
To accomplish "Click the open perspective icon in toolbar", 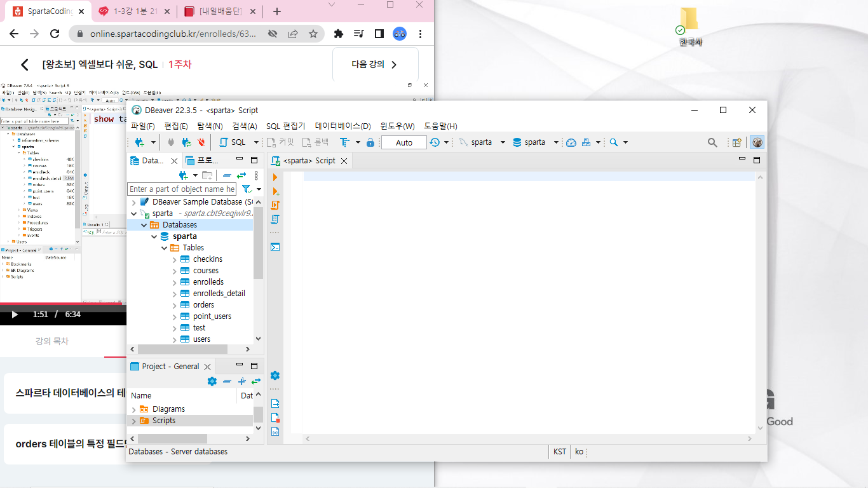I will 737,142.
